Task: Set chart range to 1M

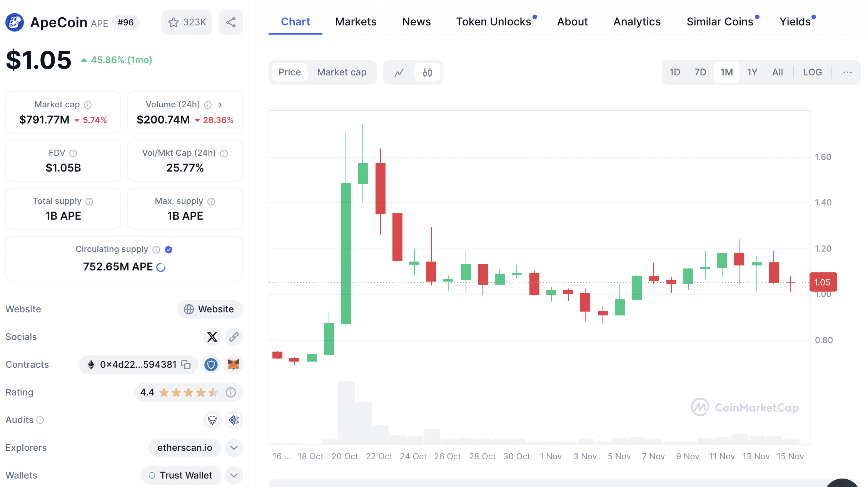Action: click(727, 72)
